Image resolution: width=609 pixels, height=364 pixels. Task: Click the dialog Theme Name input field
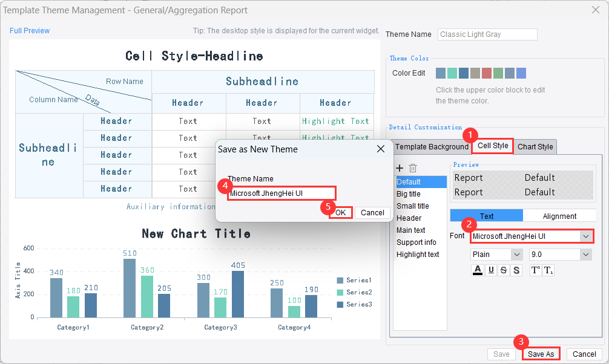click(281, 193)
